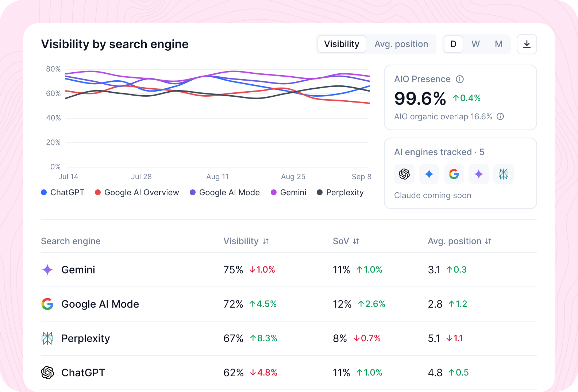578x392 pixels.
Task: Click the Google icon in AI engines tracked
Action: 454,174
